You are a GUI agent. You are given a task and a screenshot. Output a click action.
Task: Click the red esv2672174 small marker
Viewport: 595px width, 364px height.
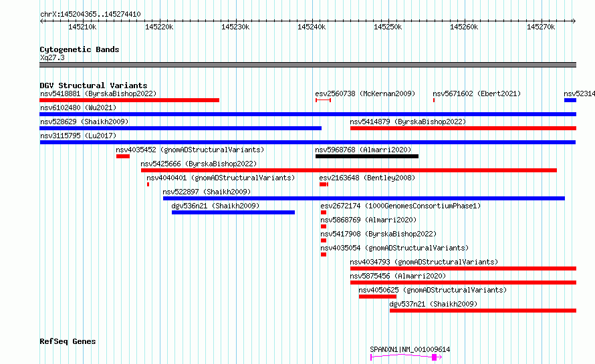pos(324,212)
